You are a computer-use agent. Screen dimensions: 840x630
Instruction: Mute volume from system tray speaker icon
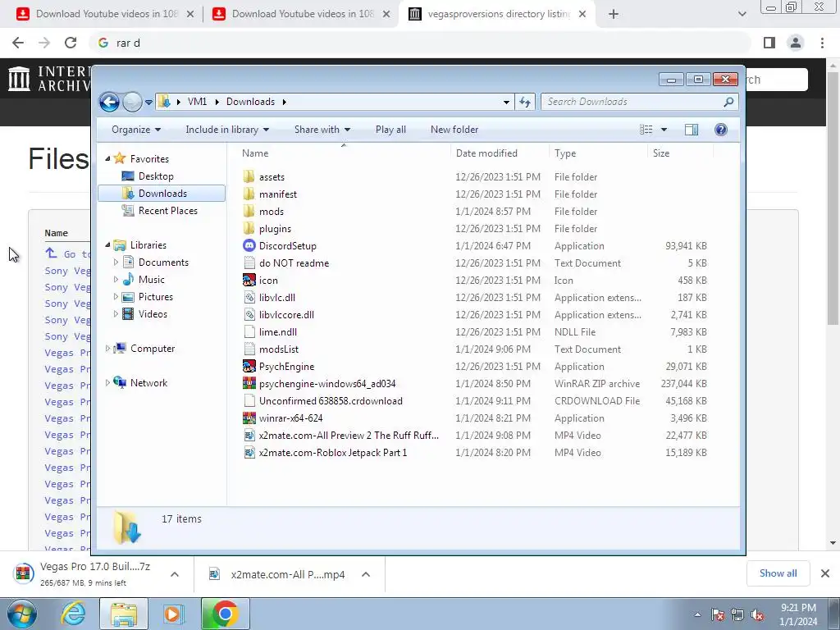point(757,615)
